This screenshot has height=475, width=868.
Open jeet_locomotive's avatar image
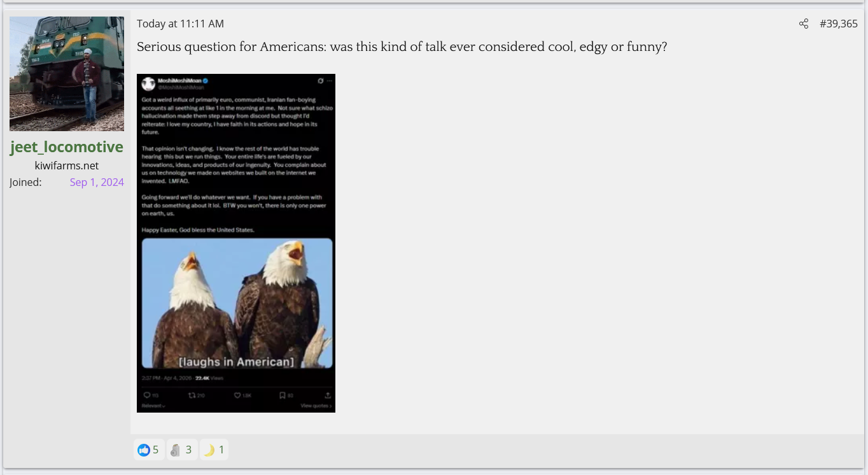pos(67,74)
